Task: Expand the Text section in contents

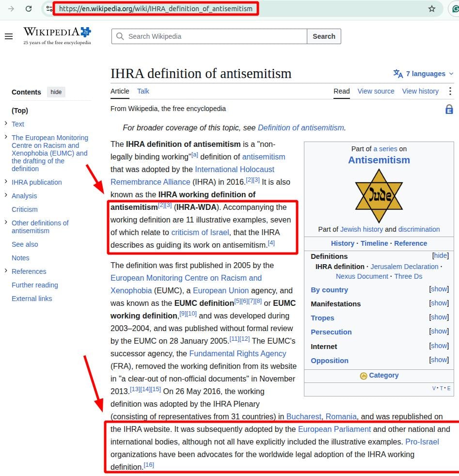Action: (x=6, y=123)
